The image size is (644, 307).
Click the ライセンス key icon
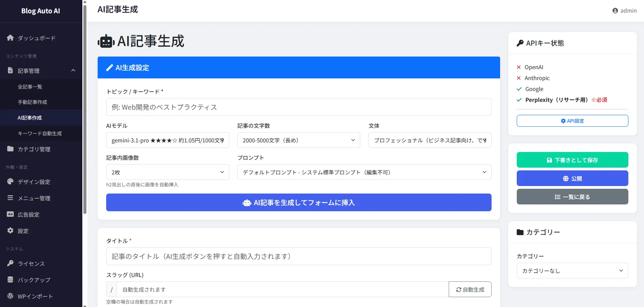10,263
